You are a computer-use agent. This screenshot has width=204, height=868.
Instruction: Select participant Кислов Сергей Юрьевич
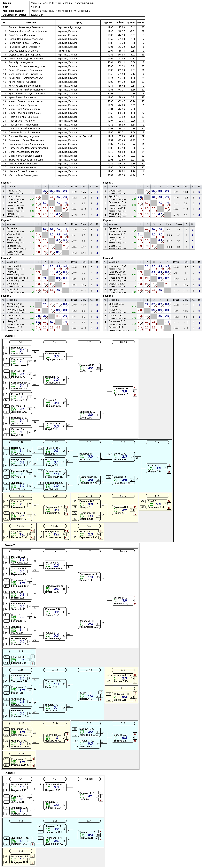[x=22, y=82]
